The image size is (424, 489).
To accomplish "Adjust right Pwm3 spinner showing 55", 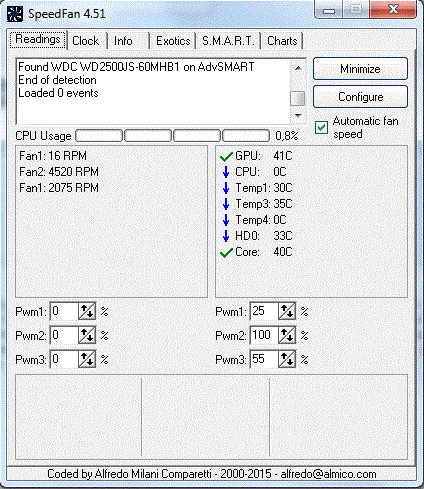I will 287,359.
